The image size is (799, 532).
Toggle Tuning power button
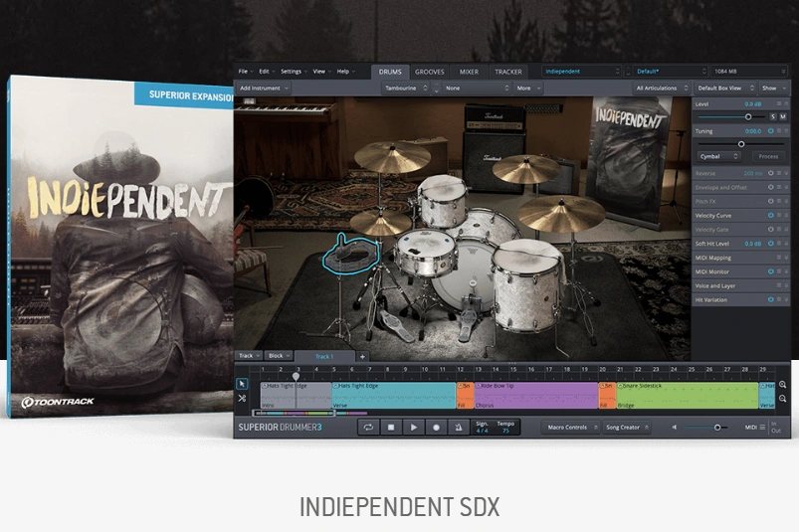point(770,131)
